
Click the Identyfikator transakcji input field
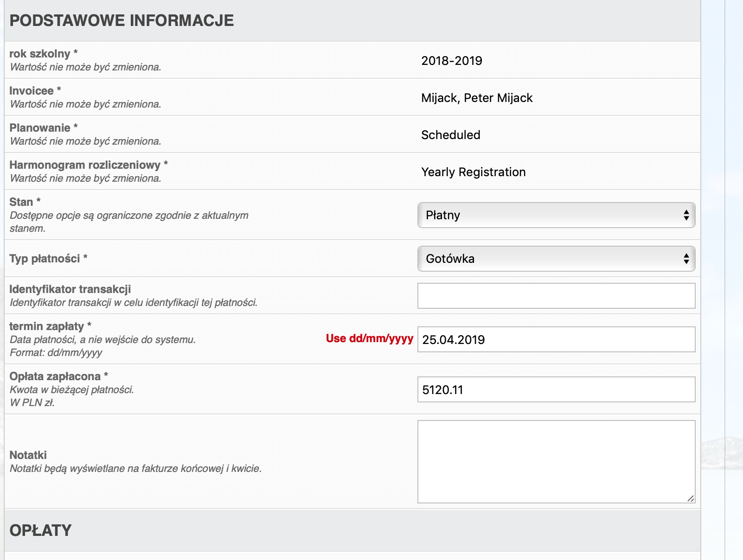[x=556, y=296]
